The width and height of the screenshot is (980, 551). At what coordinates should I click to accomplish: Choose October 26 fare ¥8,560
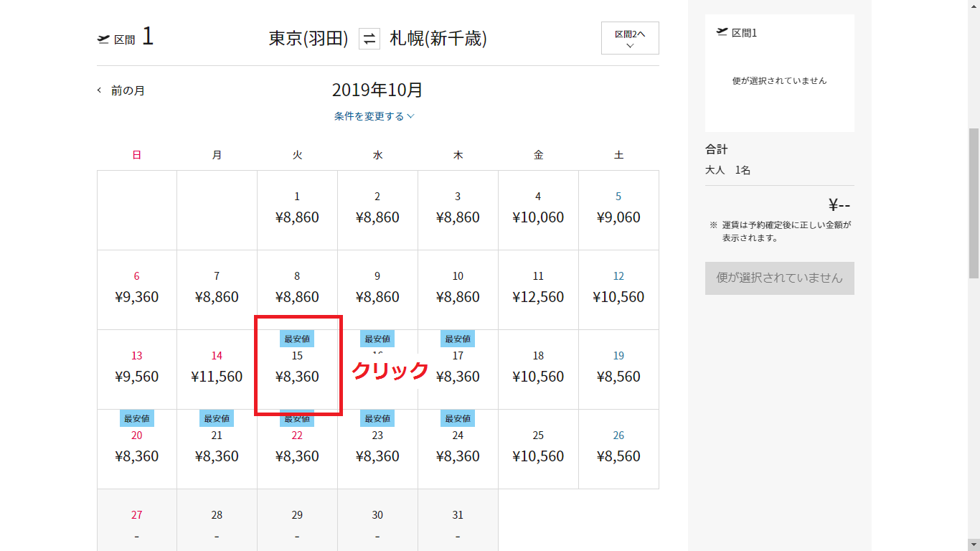[618, 448]
